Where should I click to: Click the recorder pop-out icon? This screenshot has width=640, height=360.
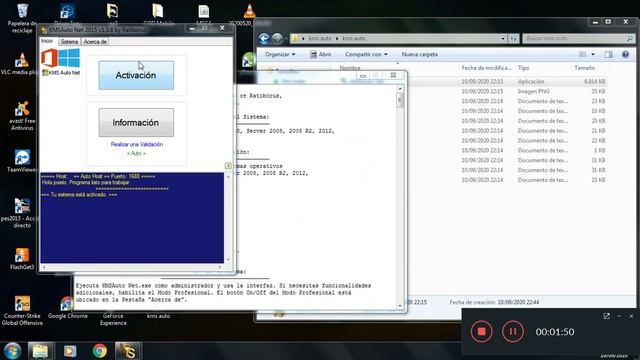(607, 316)
